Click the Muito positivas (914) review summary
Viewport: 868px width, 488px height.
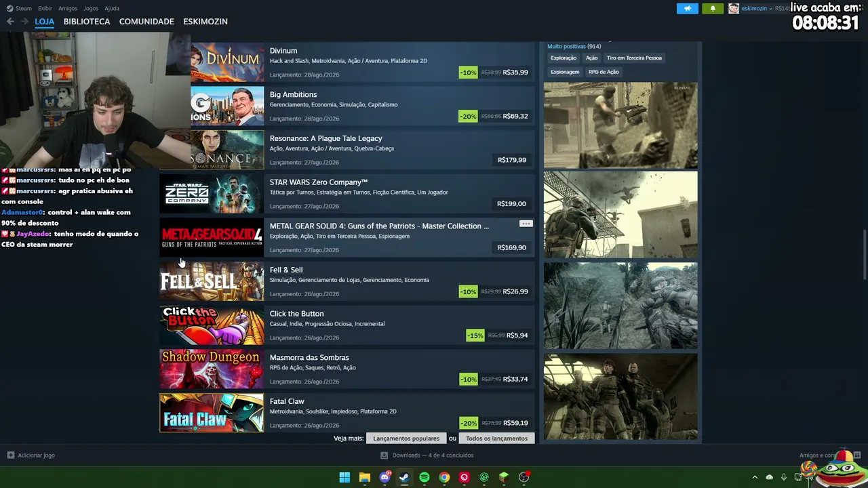pyautogui.click(x=574, y=46)
